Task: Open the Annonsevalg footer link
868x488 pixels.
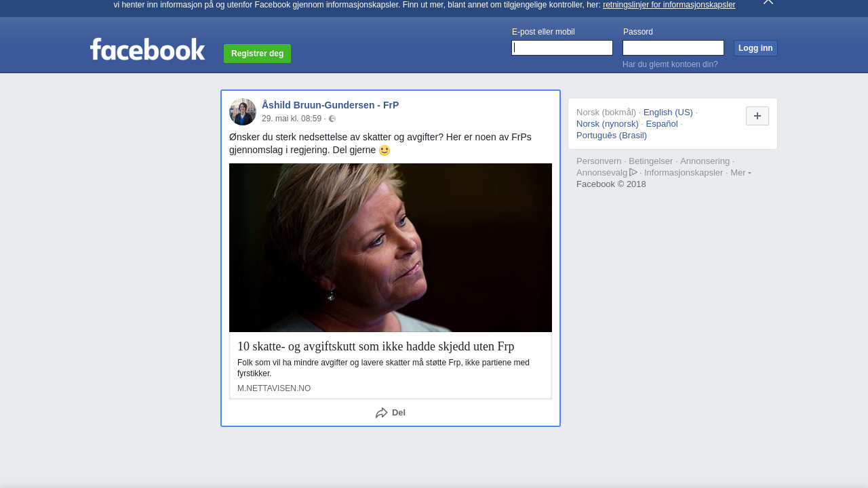Action: coord(602,173)
